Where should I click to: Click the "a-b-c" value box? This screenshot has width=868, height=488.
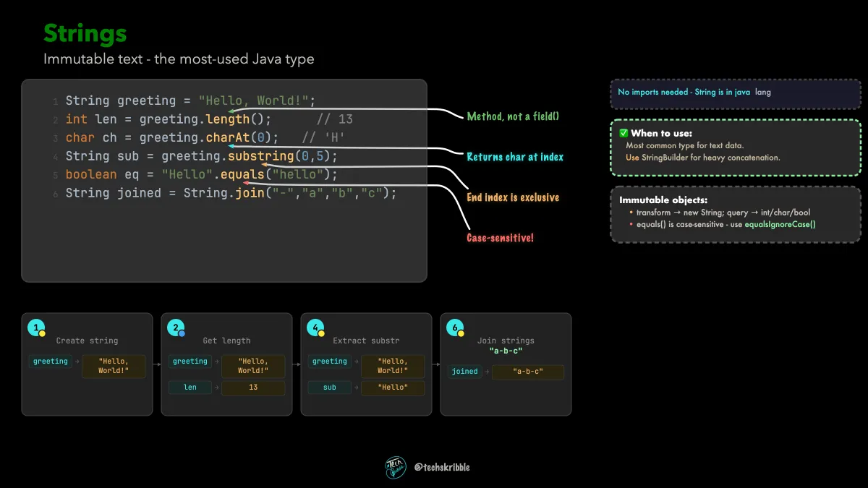(528, 372)
